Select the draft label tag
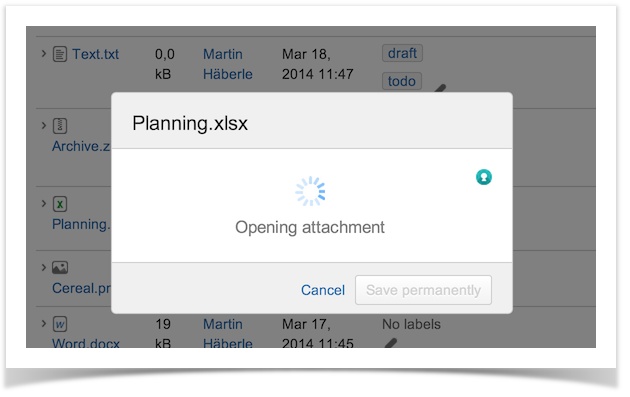 click(402, 53)
